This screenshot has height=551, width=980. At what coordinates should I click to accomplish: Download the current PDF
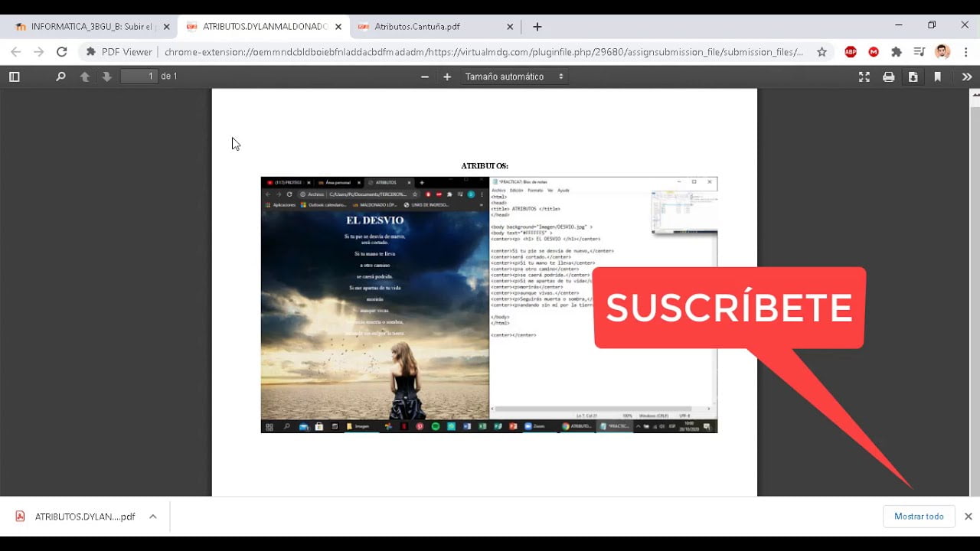(913, 77)
